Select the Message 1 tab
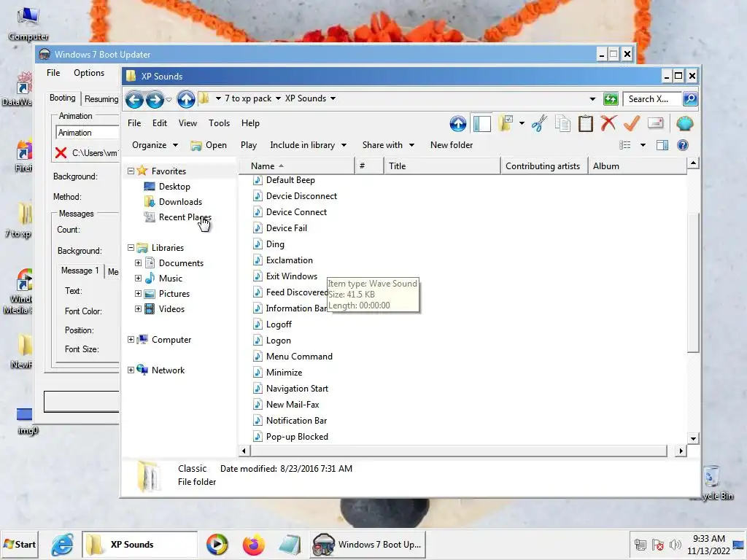 click(x=80, y=271)
